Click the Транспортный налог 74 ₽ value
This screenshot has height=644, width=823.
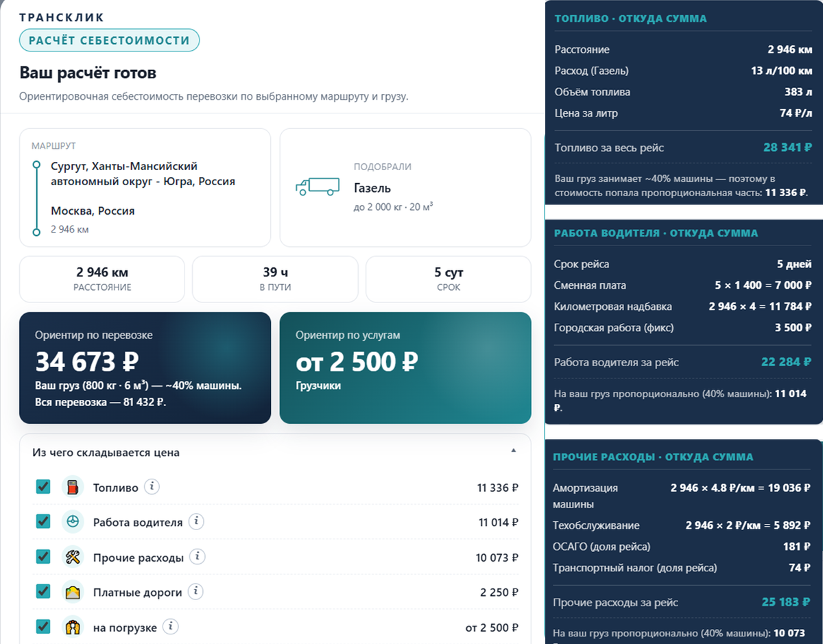point(801,568)
